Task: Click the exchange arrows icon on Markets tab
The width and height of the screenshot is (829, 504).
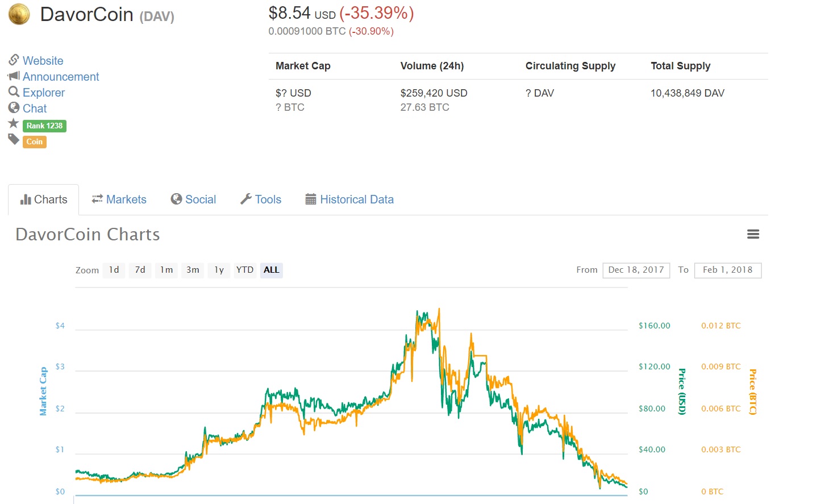Action: coord(97,199)
